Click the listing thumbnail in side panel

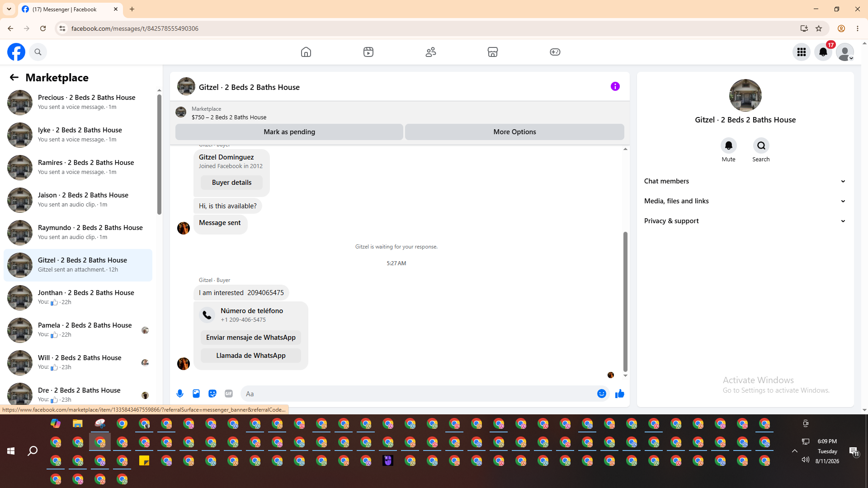[x=745, y=95]
